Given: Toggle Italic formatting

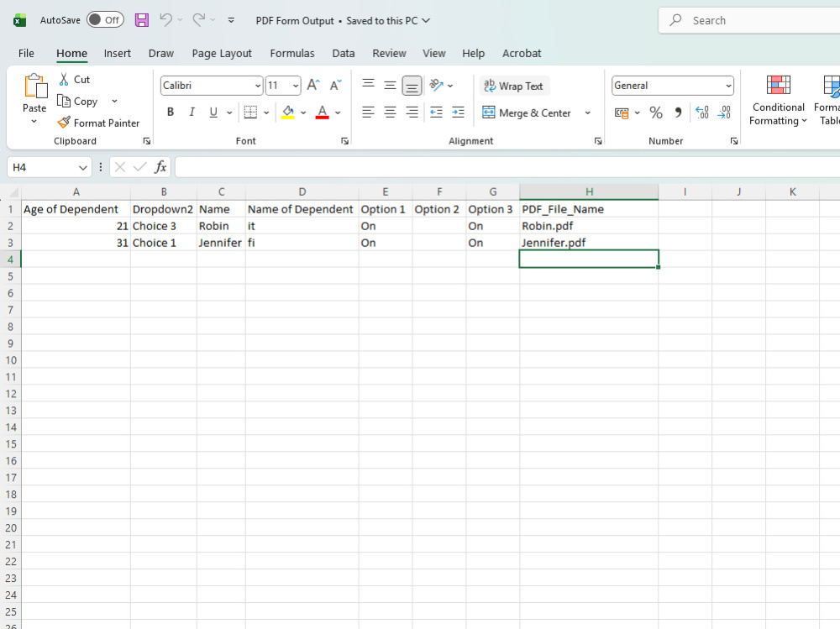Looking at the screenshot, I should (x=192, y=112).
